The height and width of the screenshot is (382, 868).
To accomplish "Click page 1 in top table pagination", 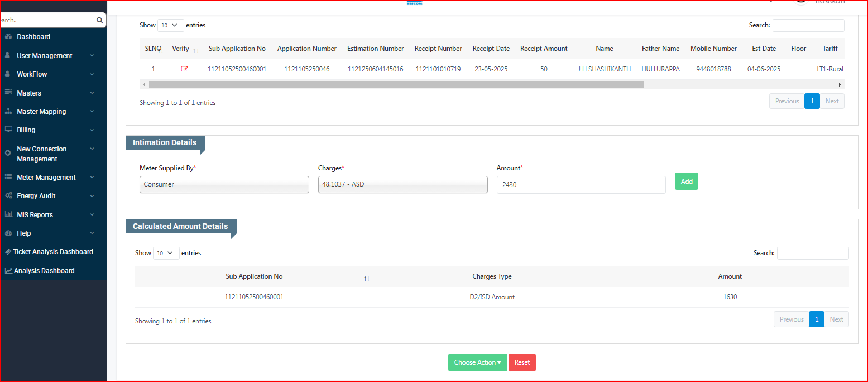I will (812, 101).
